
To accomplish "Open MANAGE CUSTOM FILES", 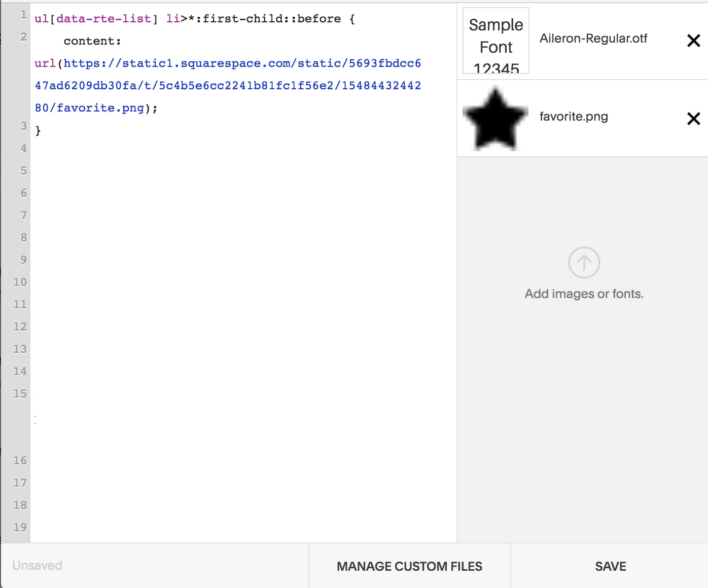I will [x=409, y=566].
